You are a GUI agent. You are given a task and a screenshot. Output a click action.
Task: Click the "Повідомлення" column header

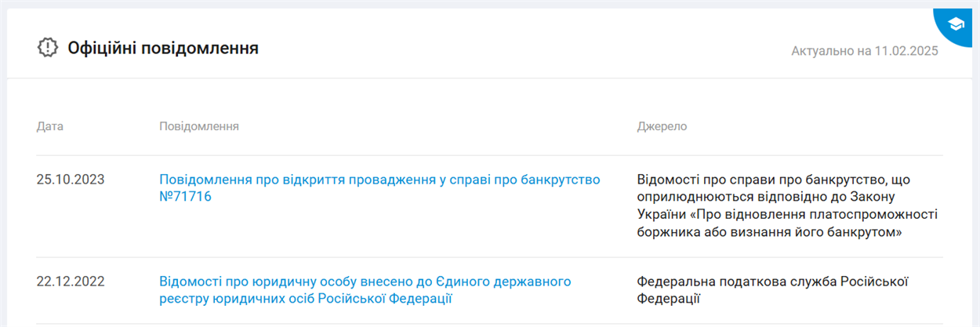click(199, 126)
